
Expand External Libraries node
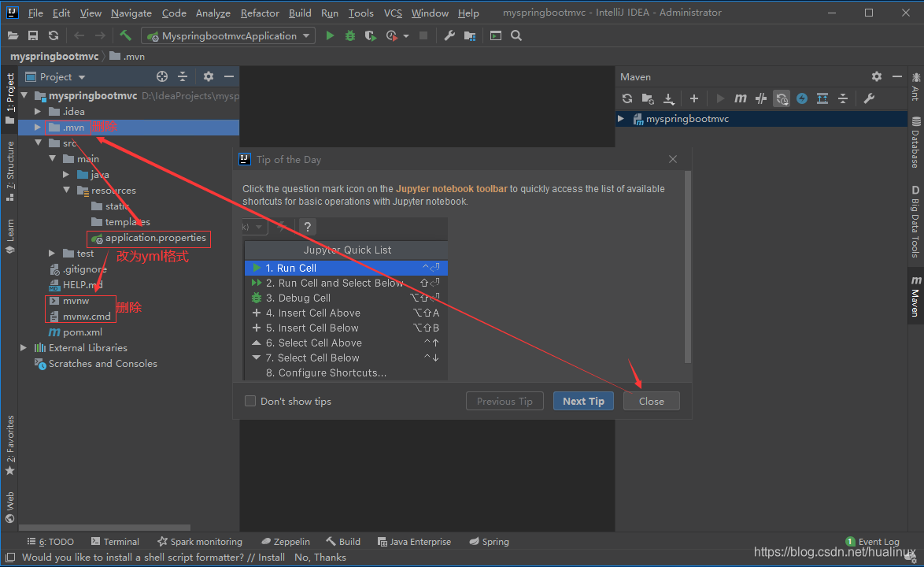click(24, 348)
